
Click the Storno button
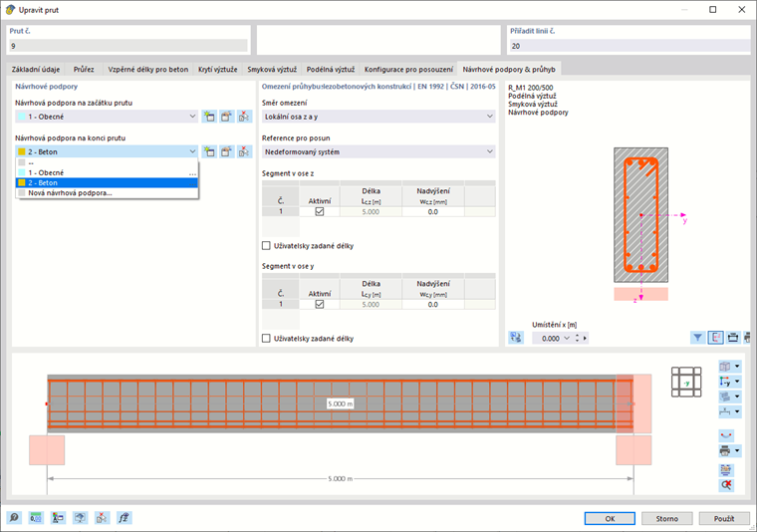666,518
